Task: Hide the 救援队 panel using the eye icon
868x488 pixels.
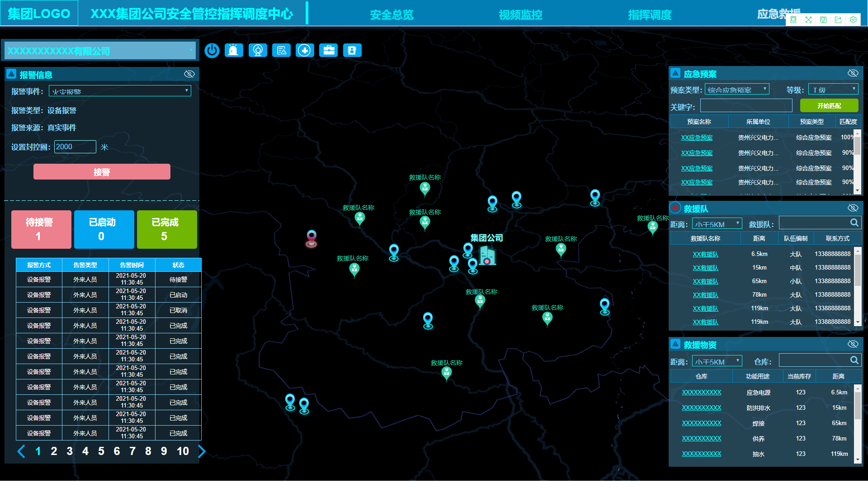Action: [x=853, y=208]
